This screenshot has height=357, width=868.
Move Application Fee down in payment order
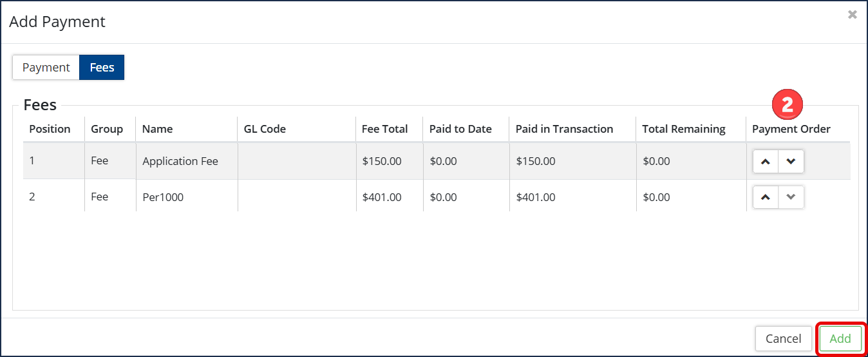click(x=791, y=162)
